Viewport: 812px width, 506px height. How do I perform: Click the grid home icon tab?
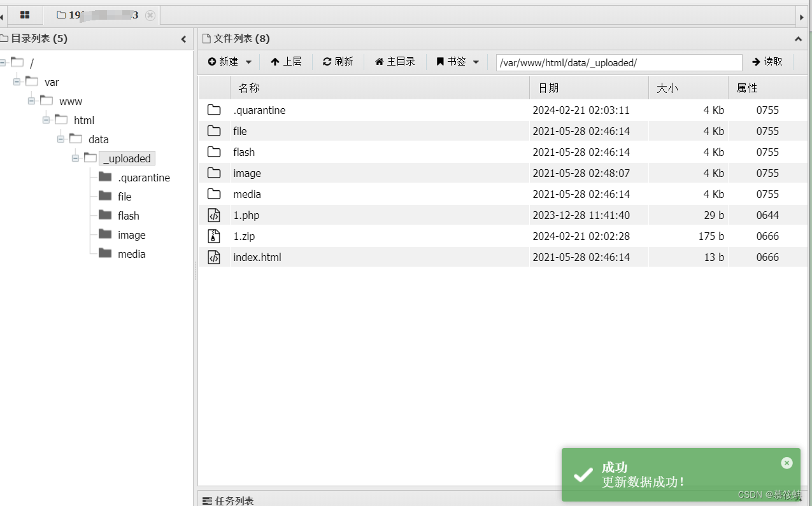pos(25,15)
